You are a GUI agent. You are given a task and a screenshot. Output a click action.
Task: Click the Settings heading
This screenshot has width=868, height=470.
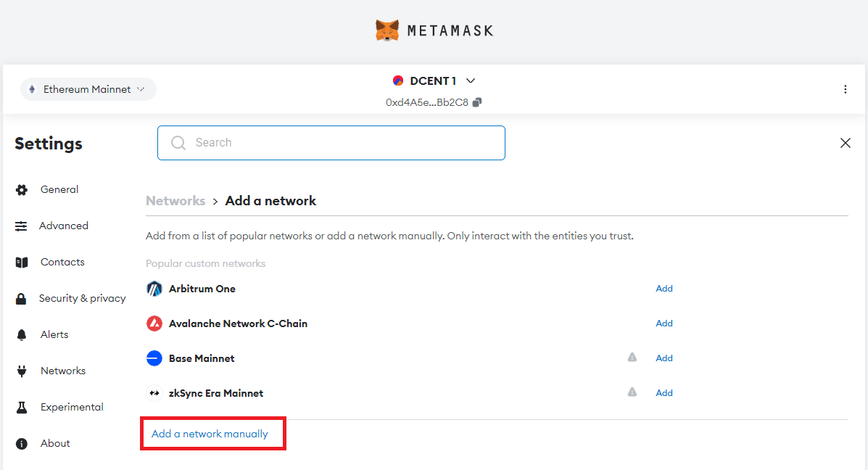coord(49,144)
